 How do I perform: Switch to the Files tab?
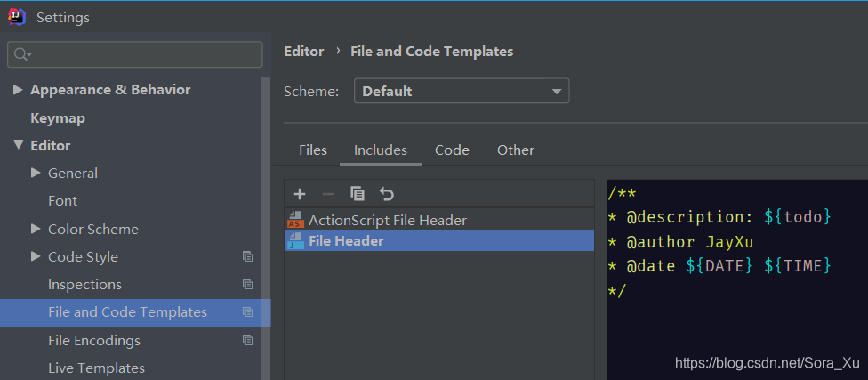click(313, 150)
